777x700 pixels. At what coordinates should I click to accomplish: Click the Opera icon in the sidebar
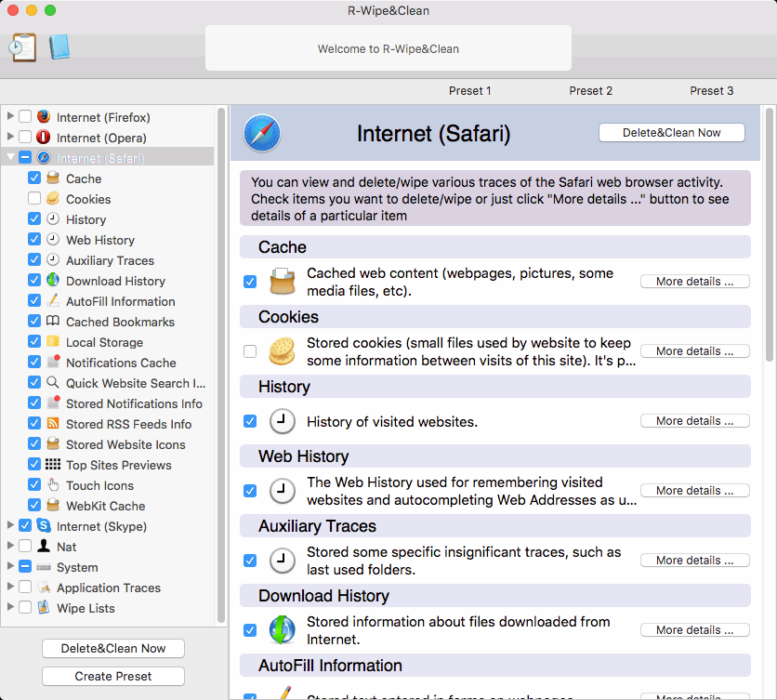coord(44,138)
